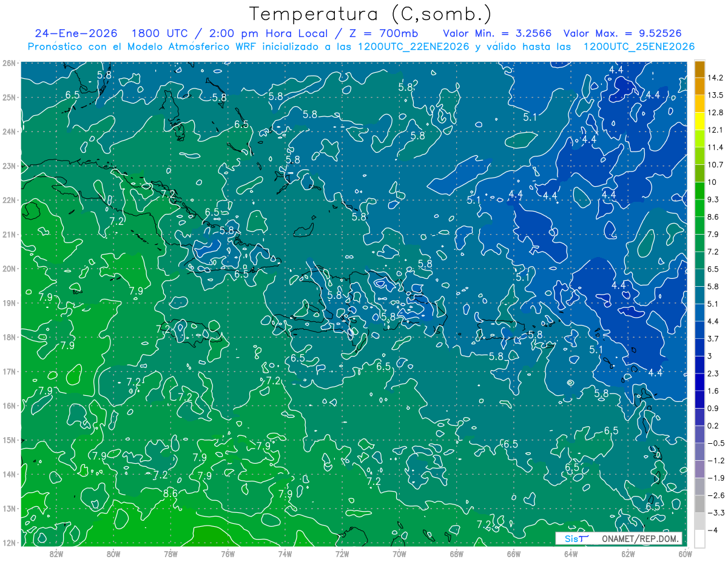Click the '8.6' contour label on the map
The image size is (728, 562).
(x=170, y=494)
